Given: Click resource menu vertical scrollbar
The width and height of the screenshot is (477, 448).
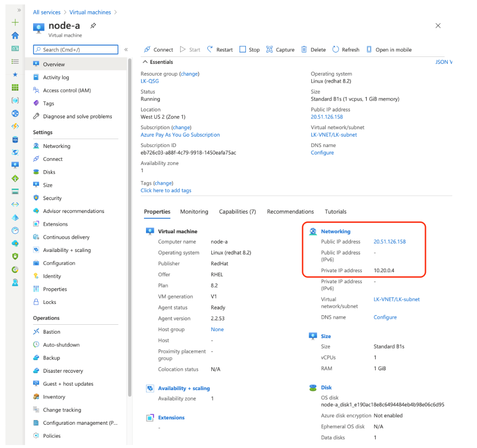Looking at the screenshot, I should (130, 228).
